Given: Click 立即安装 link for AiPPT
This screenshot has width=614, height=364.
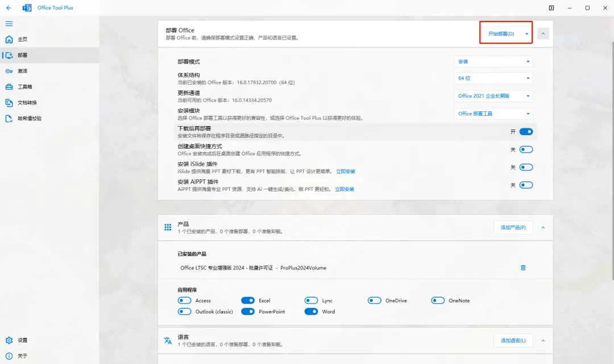Looking at the screenshot, I should pos(344,189).
